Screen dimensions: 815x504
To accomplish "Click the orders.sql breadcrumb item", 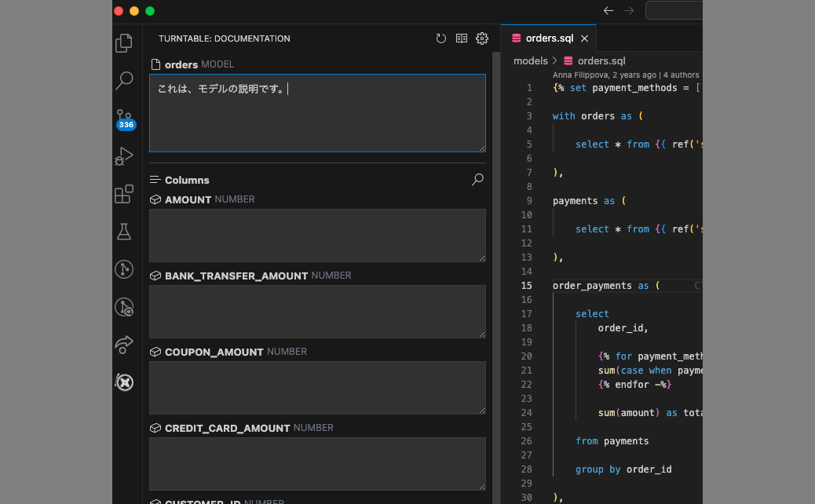I will [601, 60].
